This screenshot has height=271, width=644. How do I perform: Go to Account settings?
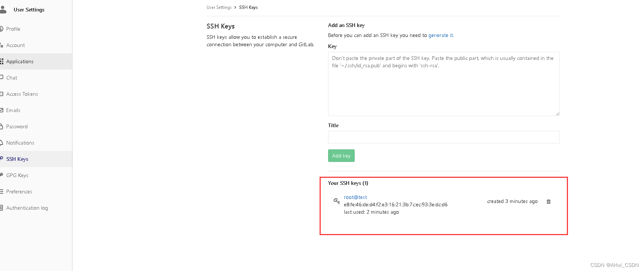pos(16,45)
